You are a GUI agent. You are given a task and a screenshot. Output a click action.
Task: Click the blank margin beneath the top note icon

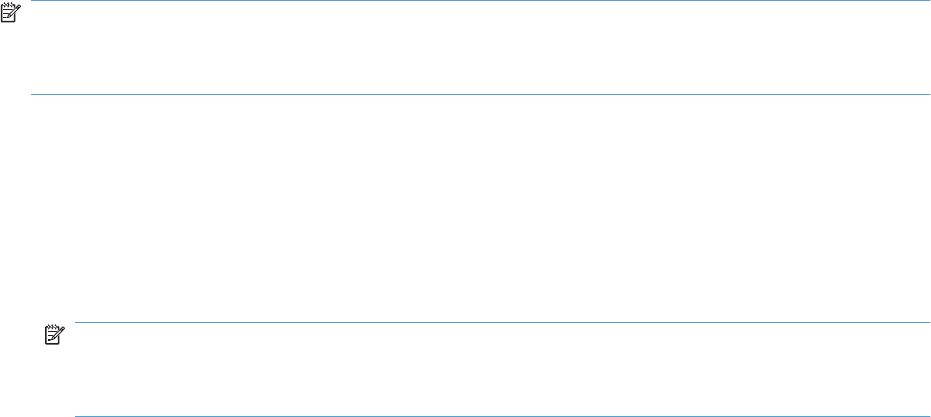click(15, 58)
